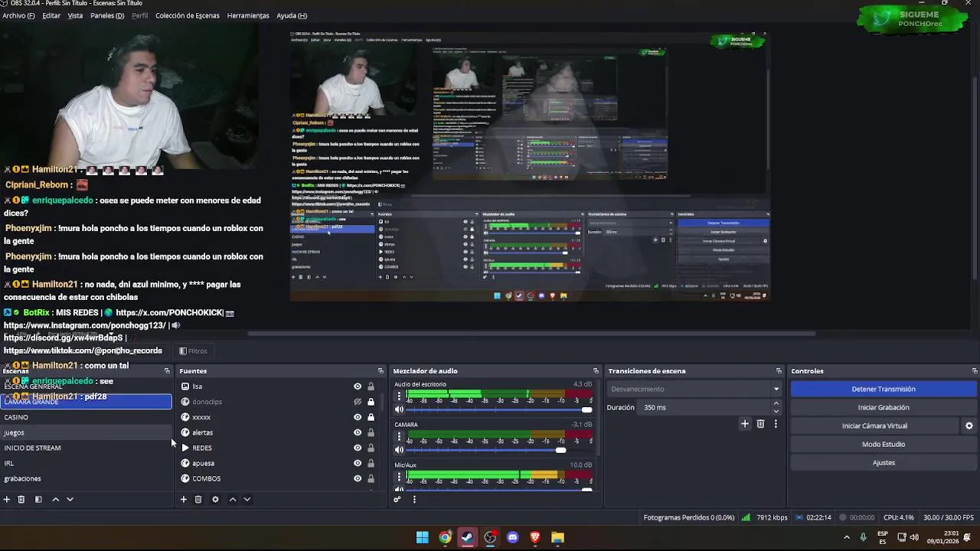Image resolution: width=980 pixels, height=551 pixels.
Task: Open advanced audio properties gears in mixer
Action: click(x=397, y=499)
